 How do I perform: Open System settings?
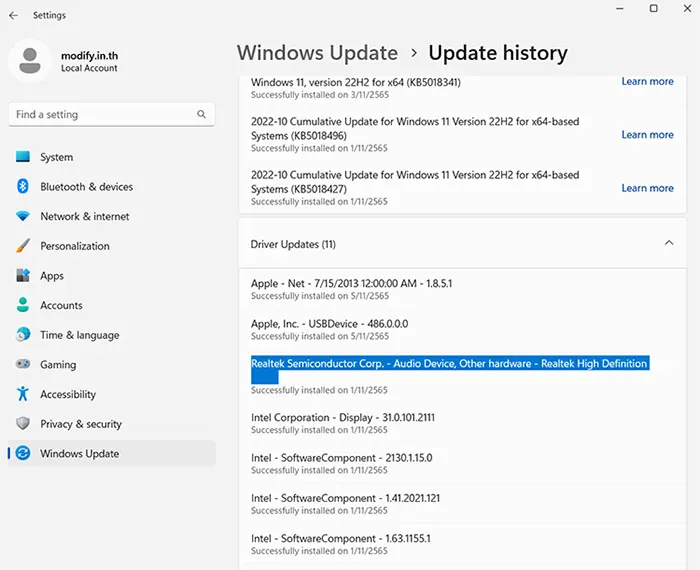click(x=112, y=157)
